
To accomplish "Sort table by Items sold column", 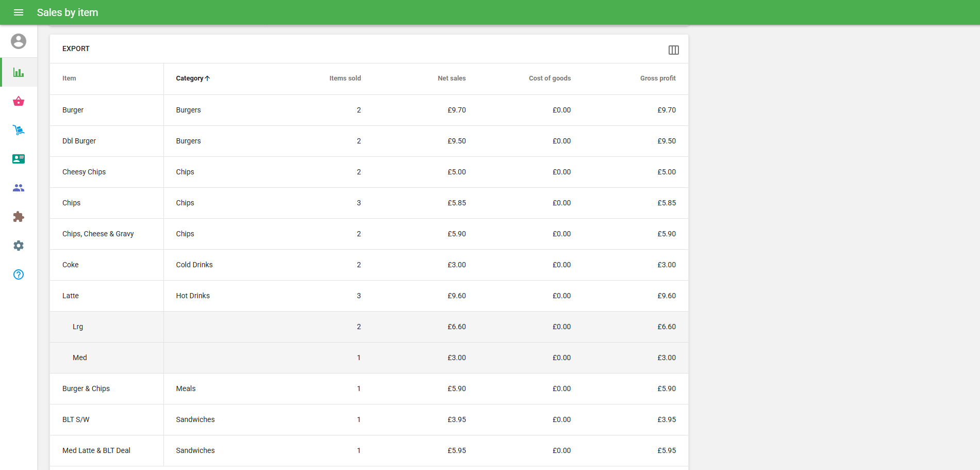I will (x=345, y=78).
